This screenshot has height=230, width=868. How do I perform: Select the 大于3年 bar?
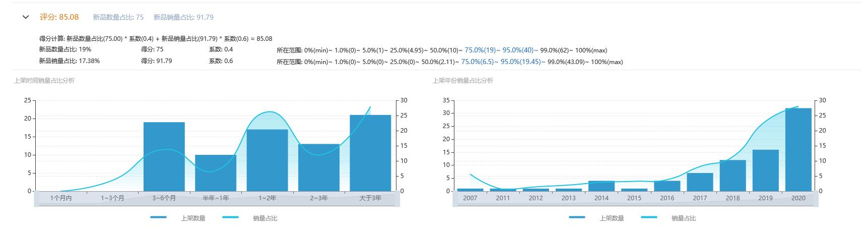(370, 153)
